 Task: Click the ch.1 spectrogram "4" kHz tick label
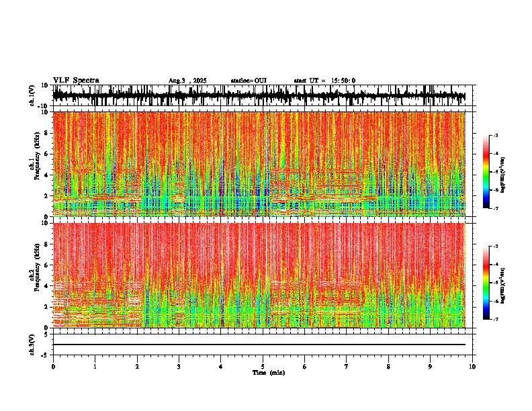[47, 175]
